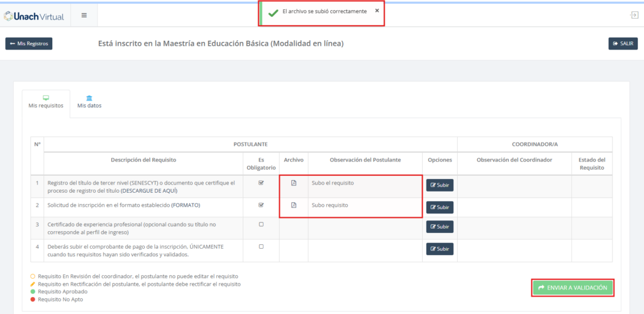Screen dimensions: 644x314
Task: Toggle checkbox for payment receipt requirement
Action: pyautogui.click(x=261, y=246)
